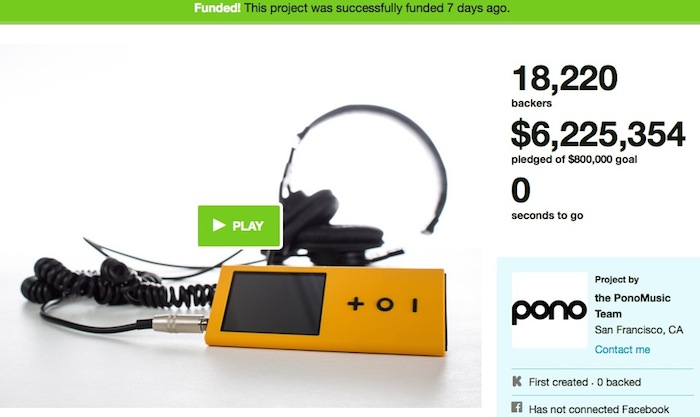This screenshot has width=700, height=417.
Task: Click Has not connected Facebook text
Action: [x=599, y=409]
